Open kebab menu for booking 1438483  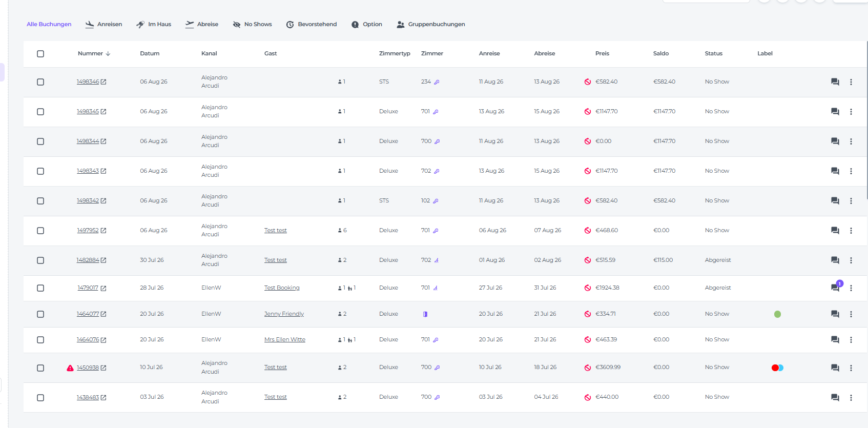851,398
